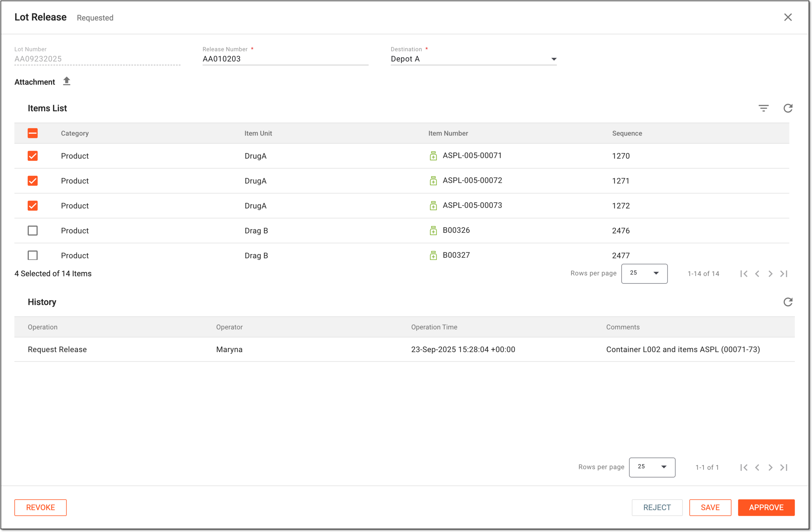Go to first page of Items List
The image size is (812, 532).
coord(744,274)
